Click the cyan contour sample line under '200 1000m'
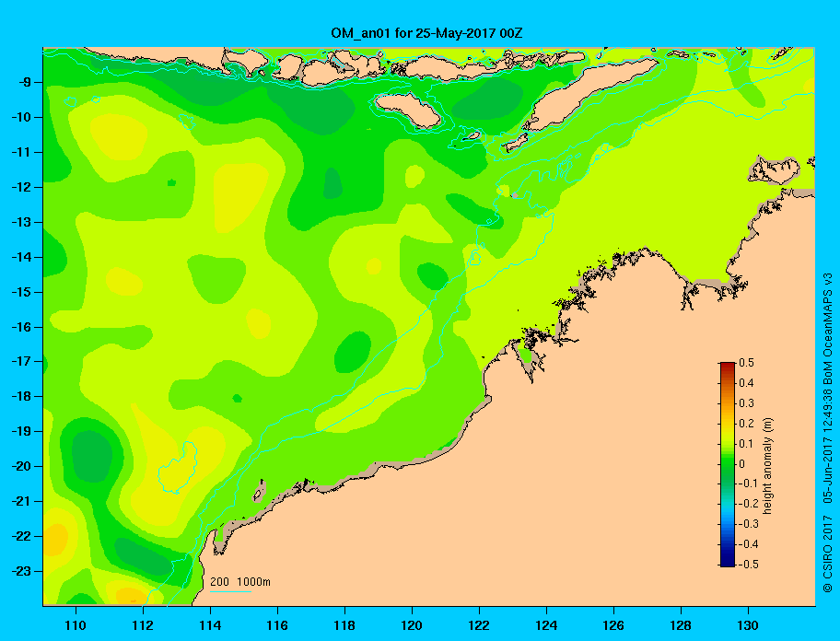 point(230,591)
